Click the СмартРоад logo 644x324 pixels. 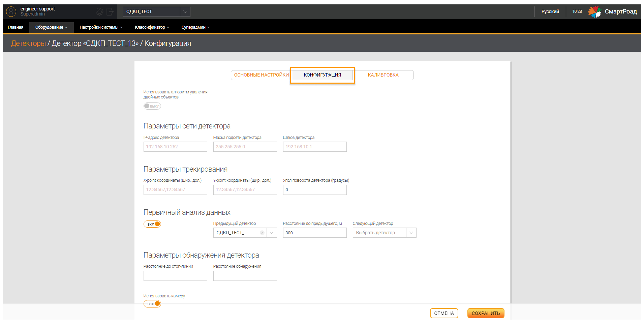[612, 11]
